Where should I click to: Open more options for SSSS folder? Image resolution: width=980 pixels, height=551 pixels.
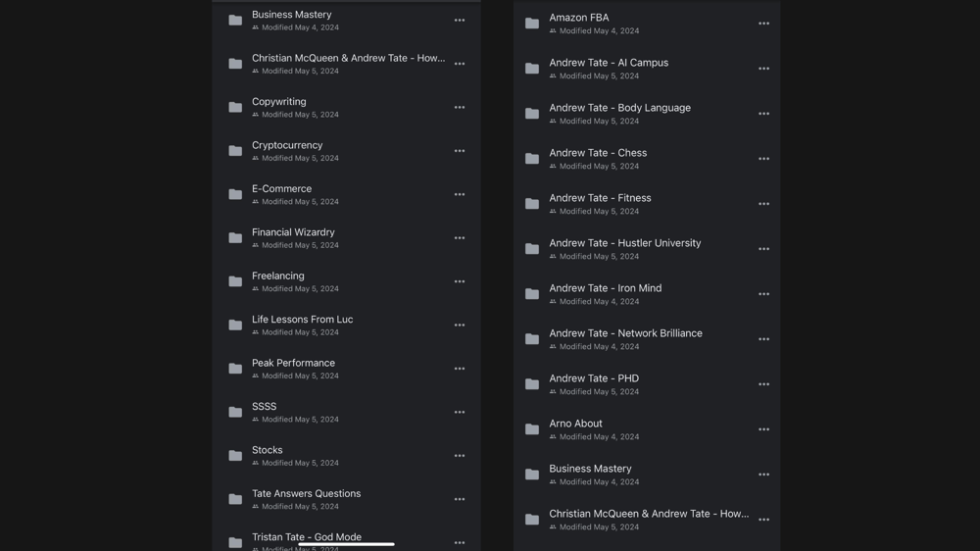point(460,412)
